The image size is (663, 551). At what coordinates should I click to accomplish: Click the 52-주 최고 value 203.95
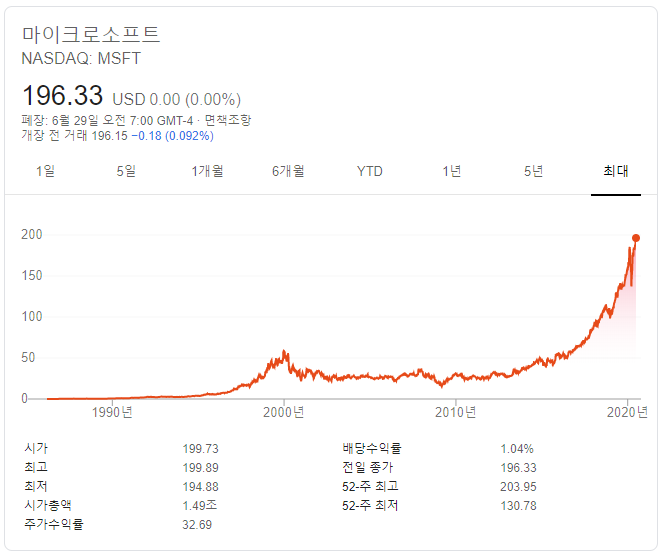pyautogui.click(x=518, y=487)
